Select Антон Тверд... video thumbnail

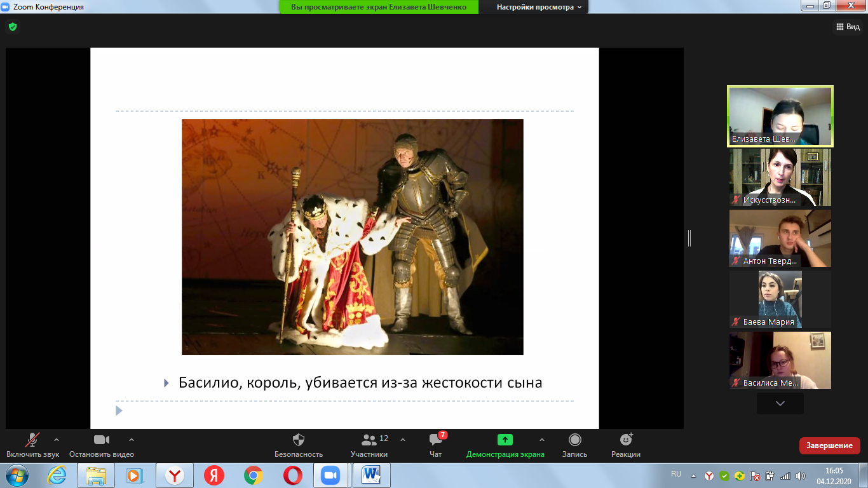click(780, 238)
